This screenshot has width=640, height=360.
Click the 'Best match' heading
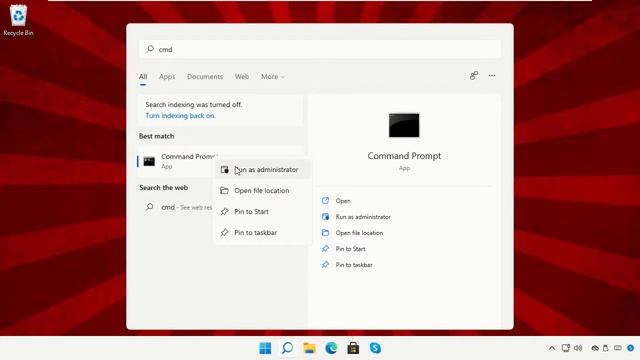click(x=156, y=136)
